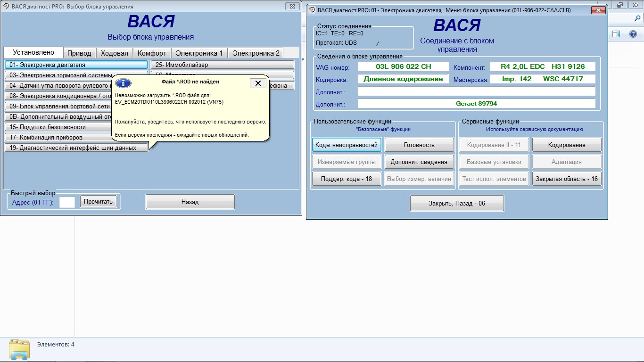Viewport: 644px width, 362px height.
Task: Switch to the Электроника 1 tab
Action: [x=199, y=53]
